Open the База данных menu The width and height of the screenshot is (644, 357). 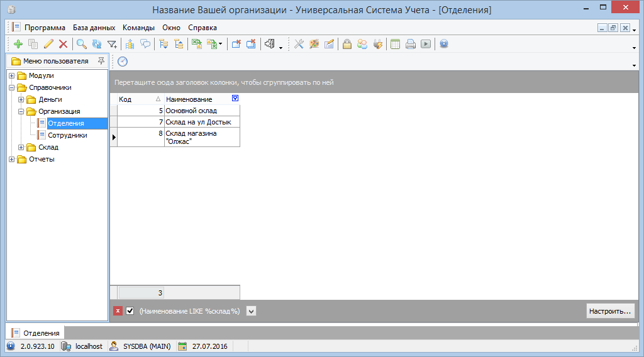pyautogui.click(x=94, y=28)
